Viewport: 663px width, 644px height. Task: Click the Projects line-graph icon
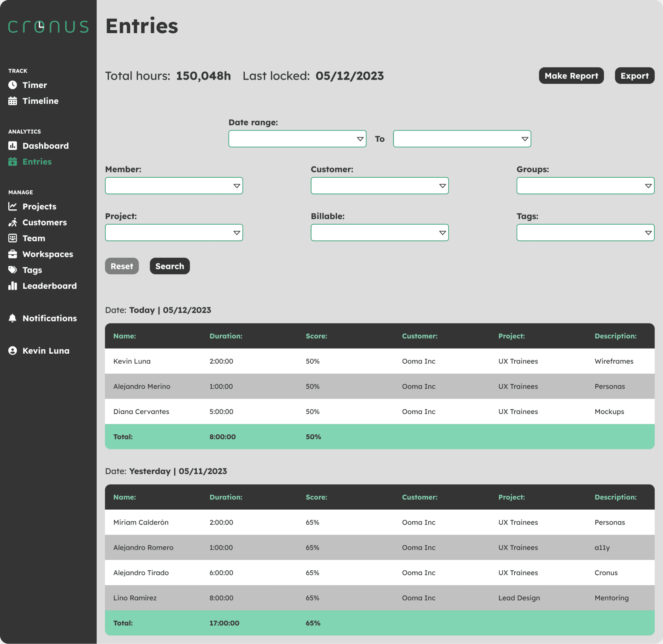pos(13,206)
